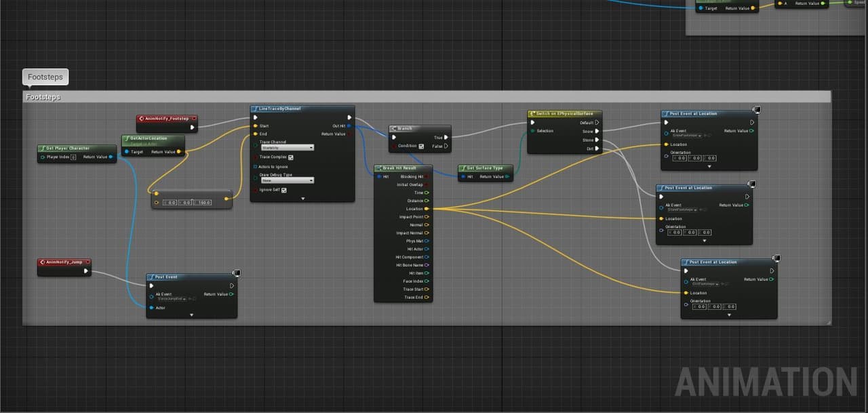Click the Impact Normal output pin

(x=427, y=233)
